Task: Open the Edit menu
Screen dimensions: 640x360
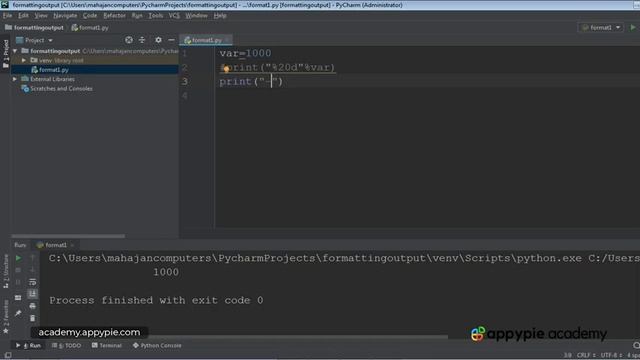Action: [x=23, y=16]
